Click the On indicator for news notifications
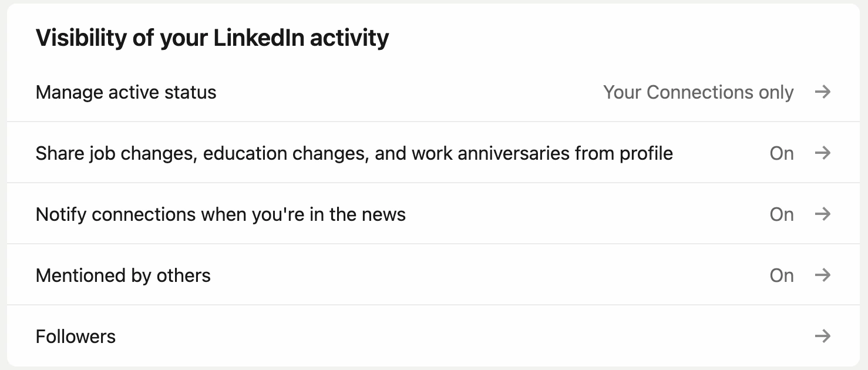This screenshot has height=370, width=868. [x=782, y=214]
